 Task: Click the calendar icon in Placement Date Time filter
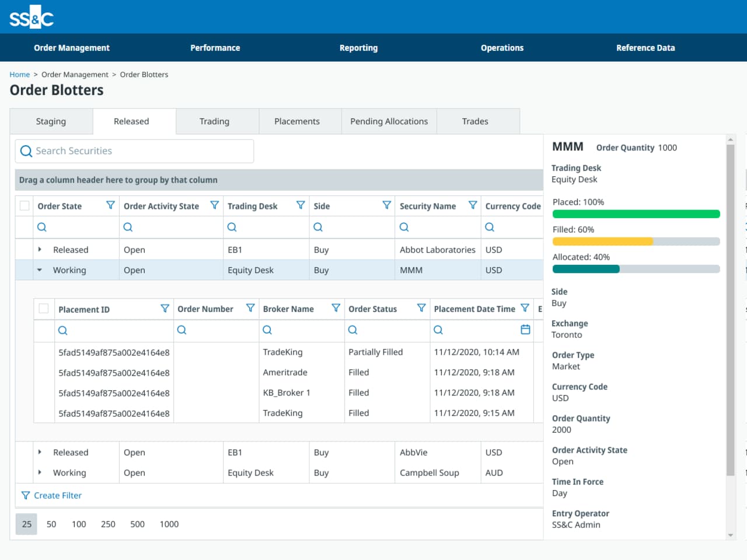click(525, 330)
